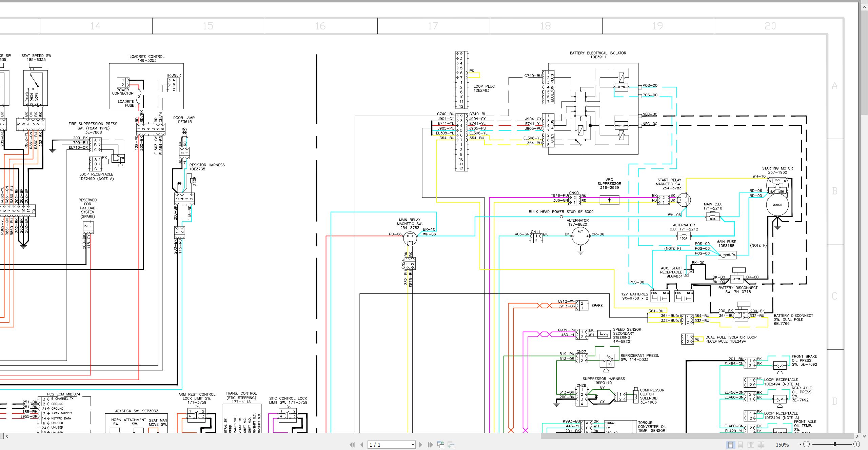Select continuous page view mode
The height and width of the screenshot is (450, 868).
coord(741,445)
